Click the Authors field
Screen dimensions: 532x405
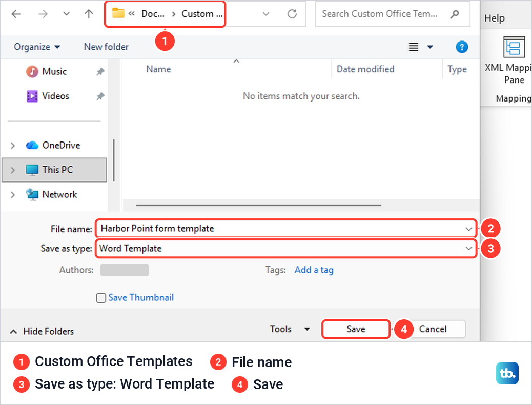point(125,270)
